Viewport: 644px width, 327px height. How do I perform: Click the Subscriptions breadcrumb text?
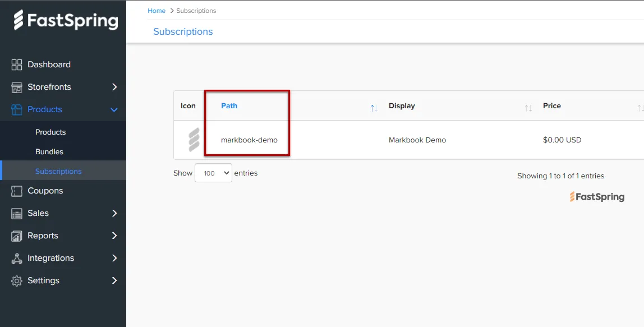[196, 11]
